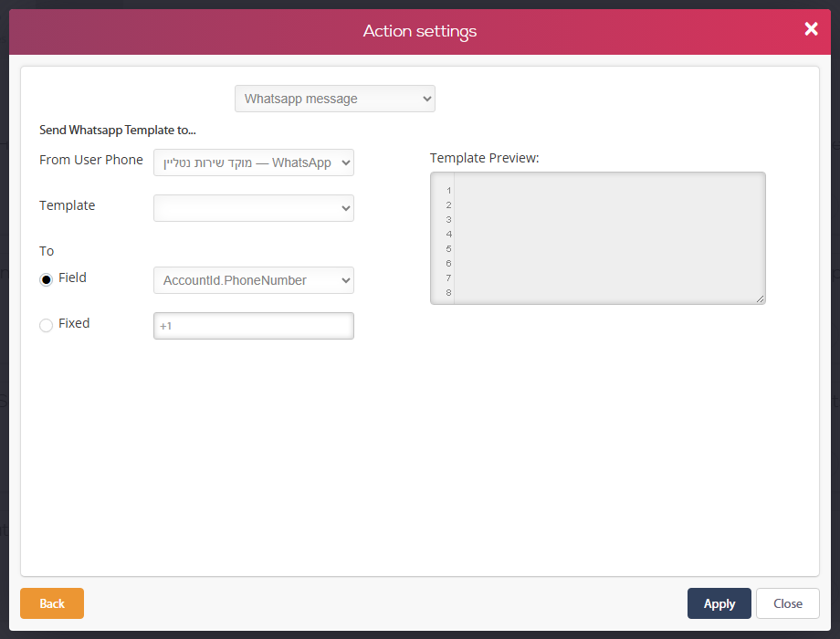
Task: Close dialog with the X icon
Action: point(811,29)
